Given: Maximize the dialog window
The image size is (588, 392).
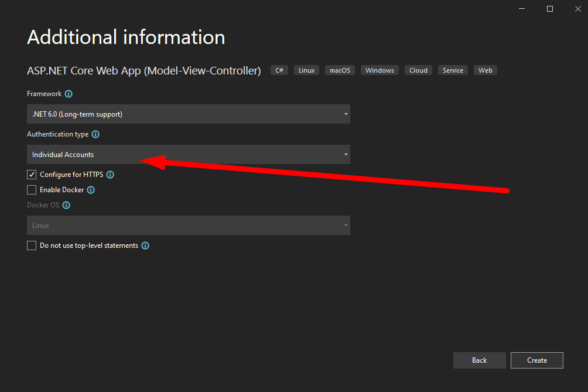Looking at the screenshot, I should pyautogui.click(x=550, y=9).
